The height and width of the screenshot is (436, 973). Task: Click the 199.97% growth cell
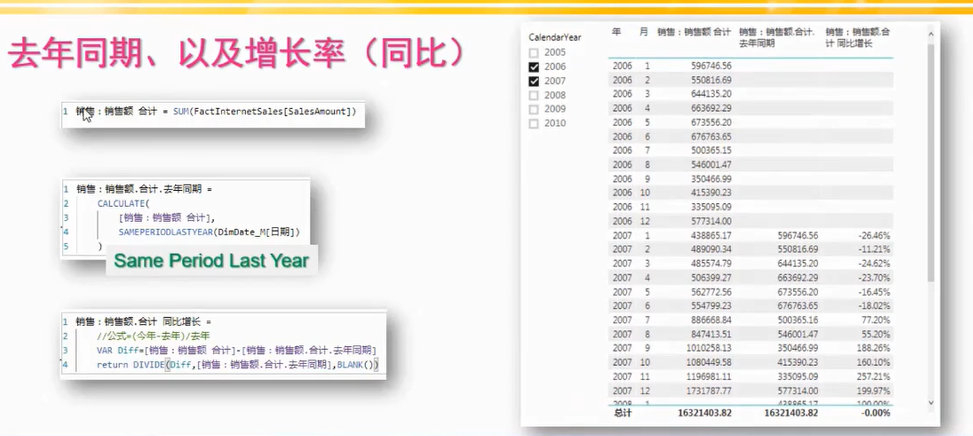(x=874, y=391)
